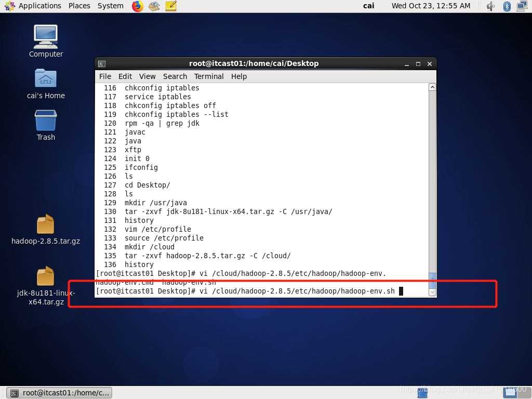Select the hadoop-2.8.5.tar.gz archive on the desktop
Image resolution: width=532 pixels, height=399 pixels.
[46, 224]
